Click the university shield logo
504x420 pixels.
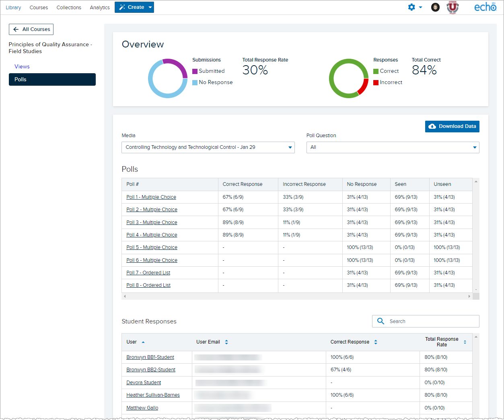(x=453, y=7)
